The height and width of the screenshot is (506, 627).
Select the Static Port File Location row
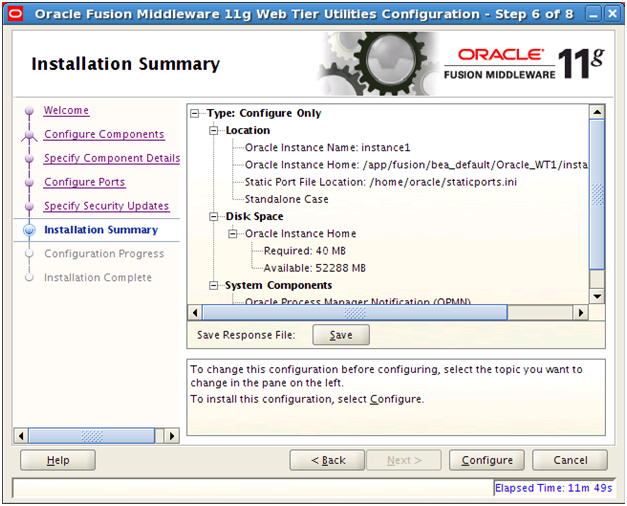[381, 182]
